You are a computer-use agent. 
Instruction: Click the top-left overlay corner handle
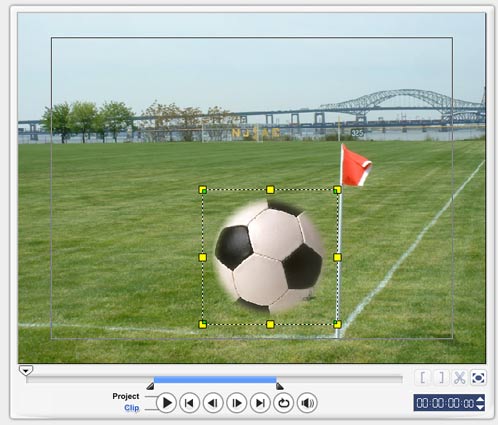[203, 190]
